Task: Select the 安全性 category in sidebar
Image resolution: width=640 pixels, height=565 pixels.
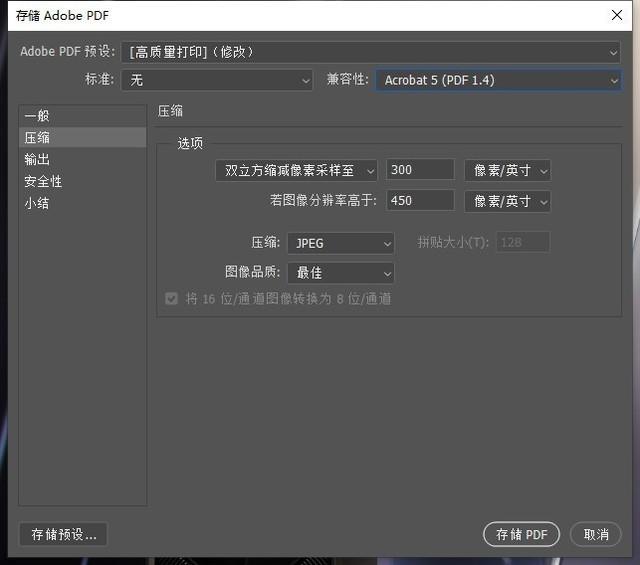Action: click(x=82, y=181)
